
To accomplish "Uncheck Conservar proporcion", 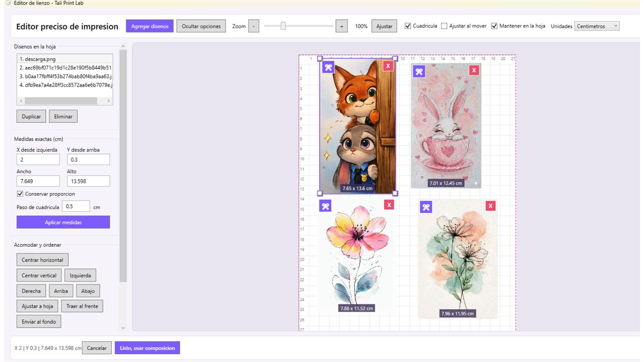I will [x=20, y=194].
